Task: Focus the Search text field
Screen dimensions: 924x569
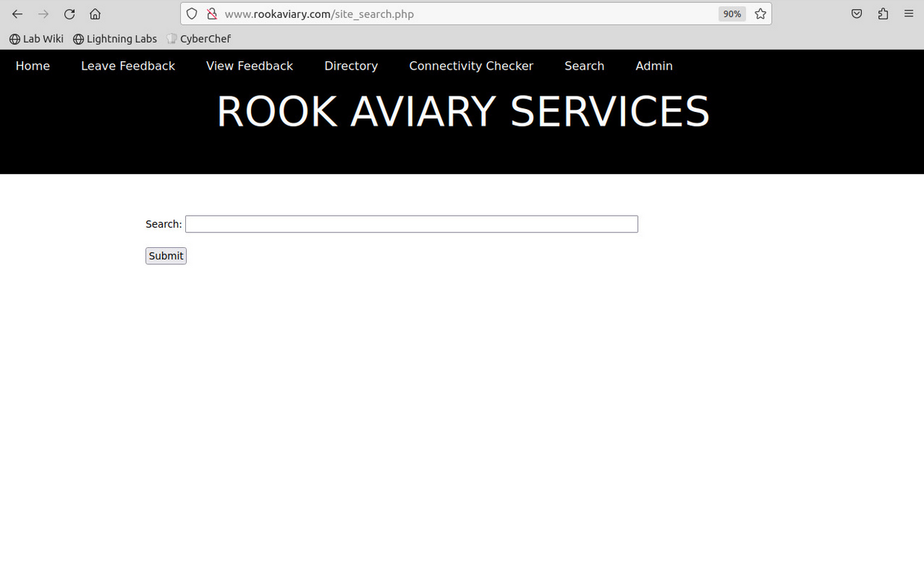Action: pyautogui.click(x=411, y=224)
